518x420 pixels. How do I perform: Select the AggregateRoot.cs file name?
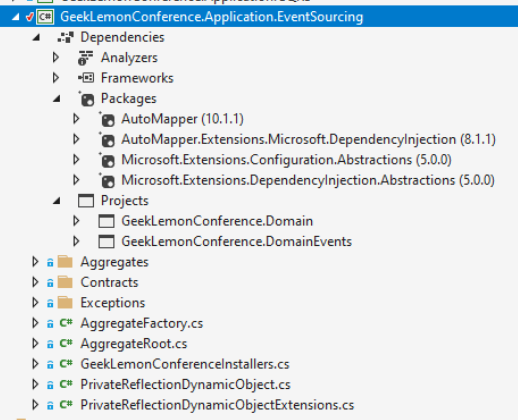134,344
